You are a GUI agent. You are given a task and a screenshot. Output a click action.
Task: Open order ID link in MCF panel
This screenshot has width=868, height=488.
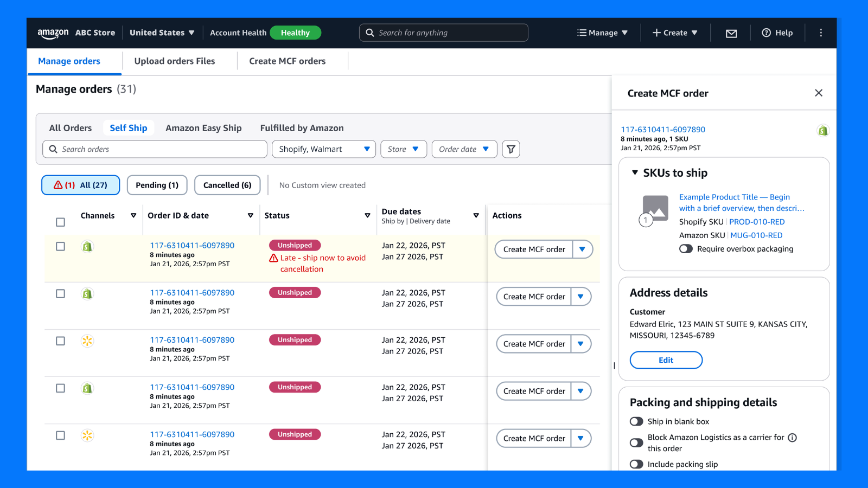(x=663, y=130)
